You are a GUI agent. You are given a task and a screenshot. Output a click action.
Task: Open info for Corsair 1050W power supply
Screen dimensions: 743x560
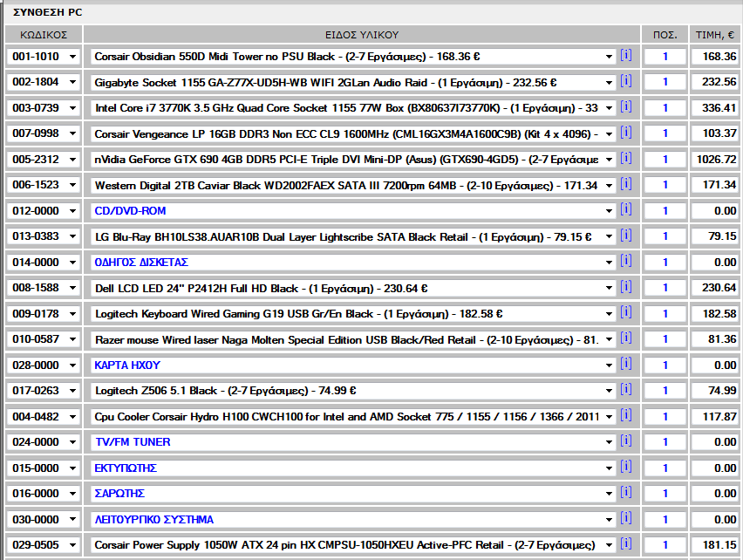point(626,544)
